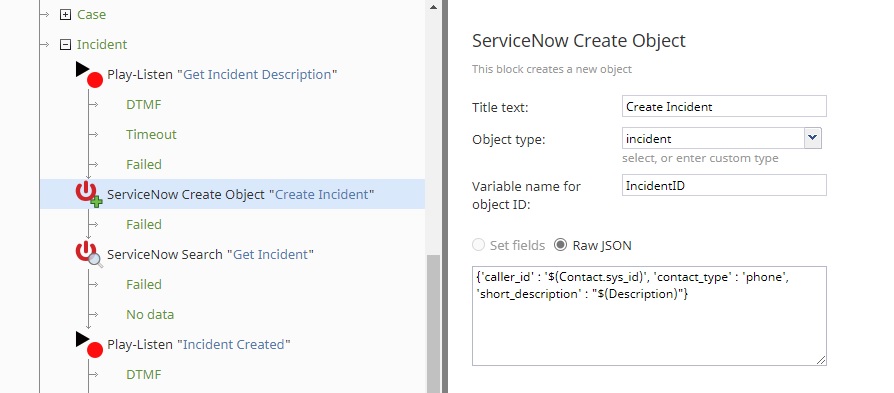Click the Title text input field
Viewport: 894px width, 393px height.
[x=724, y=106]
